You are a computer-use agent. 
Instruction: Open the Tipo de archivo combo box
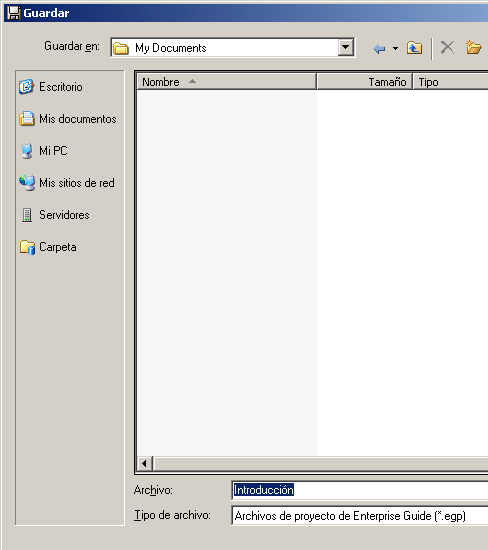point(360,516)
